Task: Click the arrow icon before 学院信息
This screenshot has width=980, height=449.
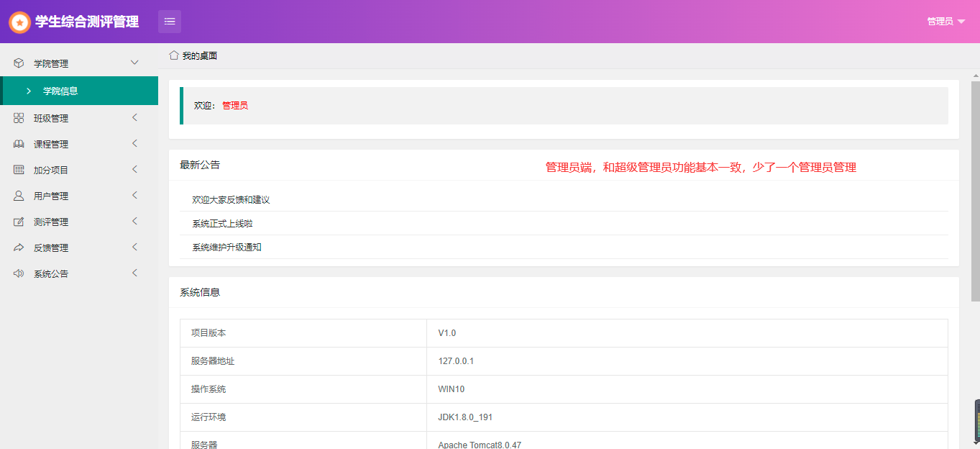Action: point(29,91)
